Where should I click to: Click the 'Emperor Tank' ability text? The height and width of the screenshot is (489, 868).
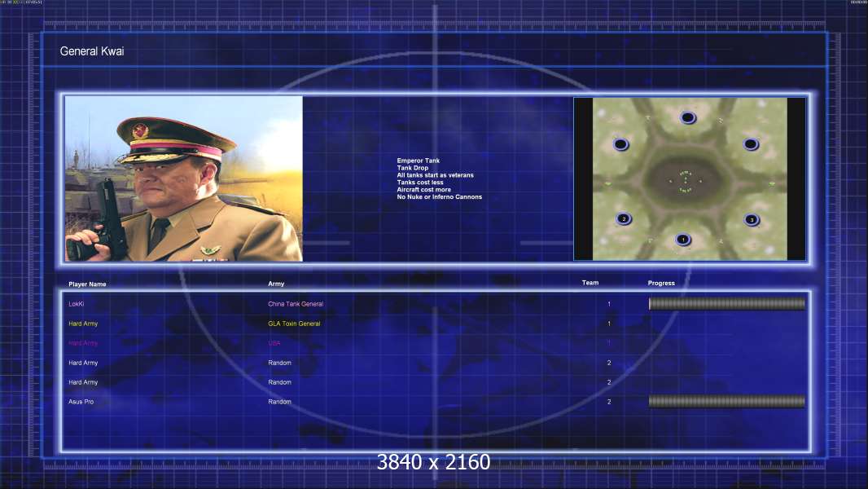tap(418, 161)
